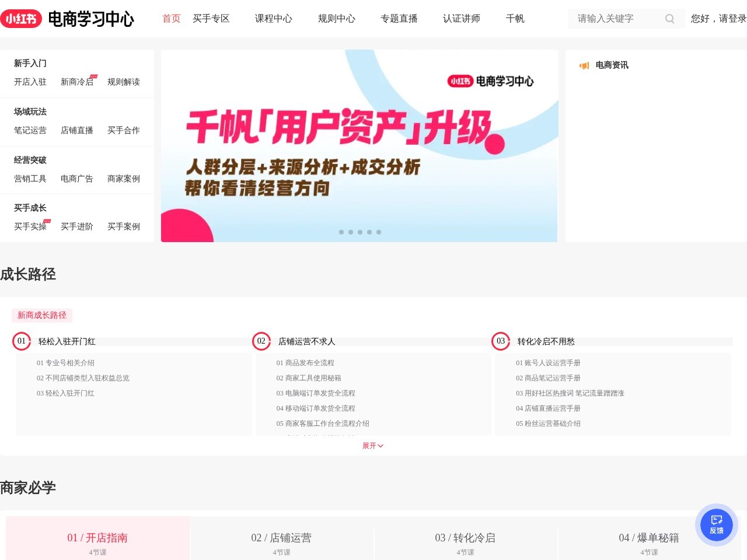Click the 电商资讯 megaphone icon

(x=584, y=65)
